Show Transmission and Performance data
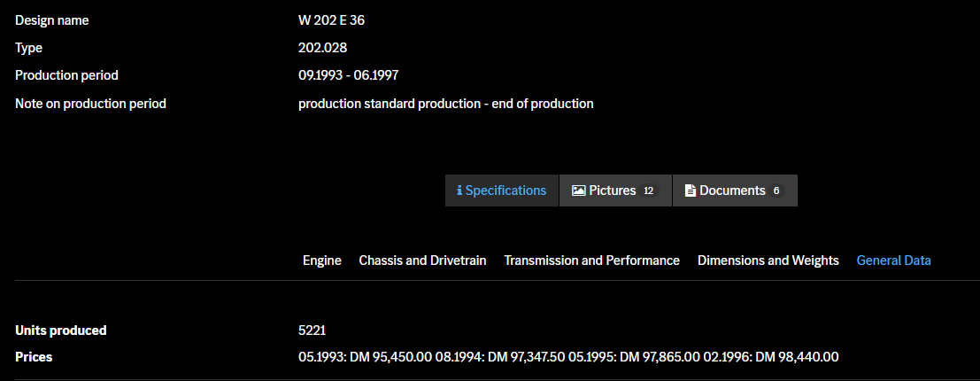980x381 pixels. 592,260
